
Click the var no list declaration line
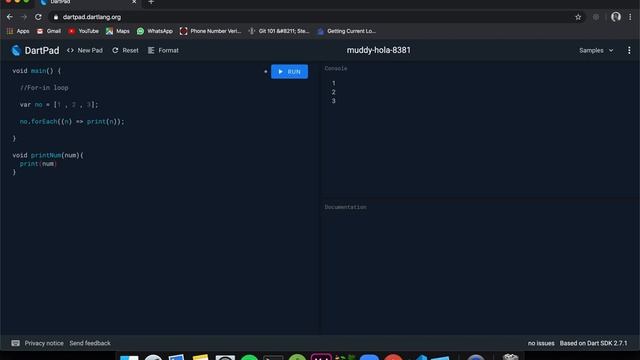(59, 104)
